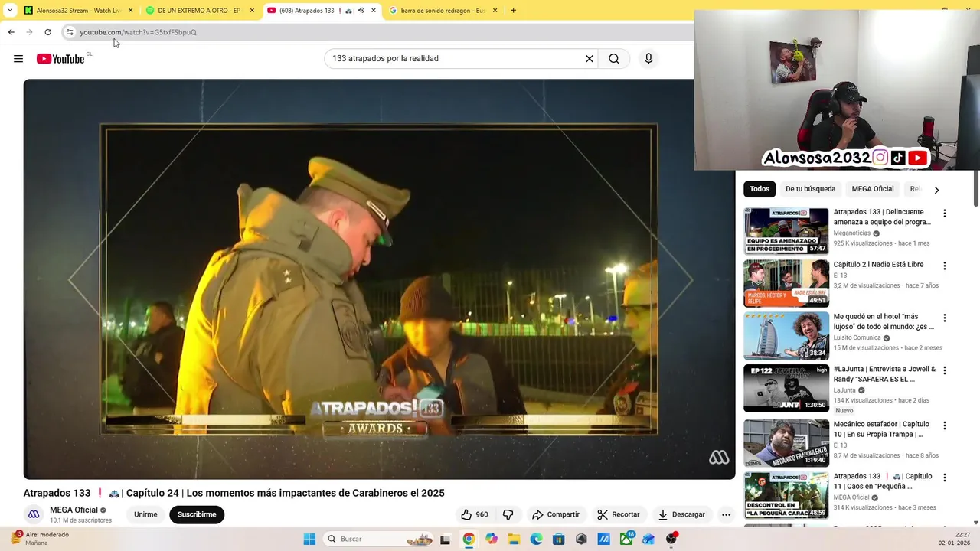Like the video with thumbs up

[x=474, y=514]
